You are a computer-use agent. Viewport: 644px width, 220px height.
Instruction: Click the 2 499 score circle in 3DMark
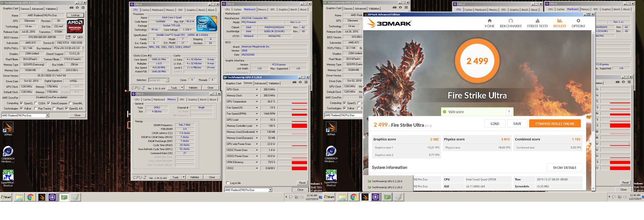(x=477, y=61)
